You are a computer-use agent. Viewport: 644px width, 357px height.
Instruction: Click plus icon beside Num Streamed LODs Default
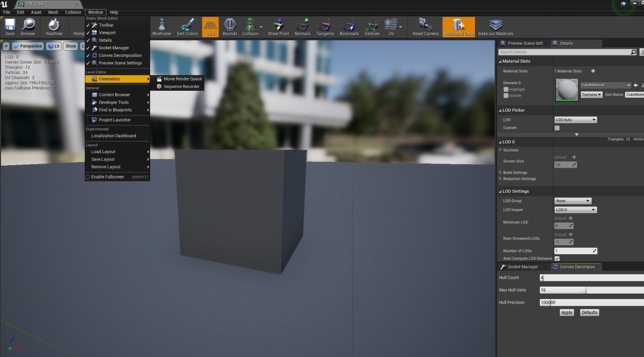point(571,235)
